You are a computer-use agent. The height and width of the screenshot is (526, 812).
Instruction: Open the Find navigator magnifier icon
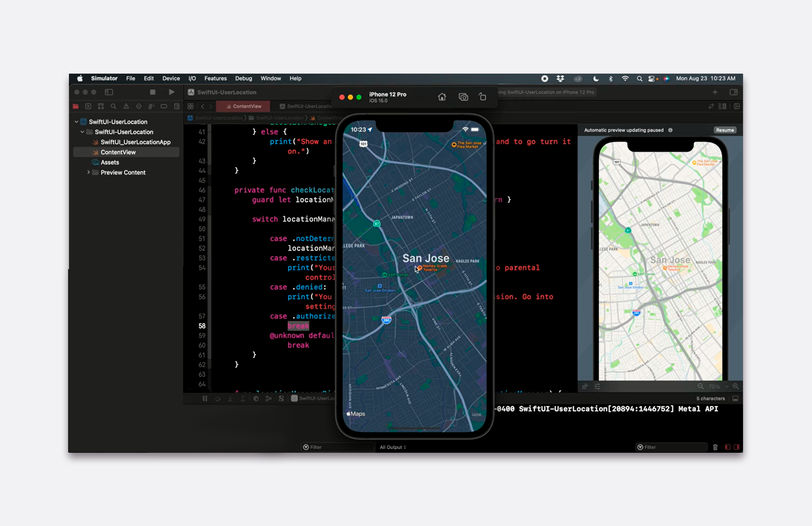(x=113, y=106)
